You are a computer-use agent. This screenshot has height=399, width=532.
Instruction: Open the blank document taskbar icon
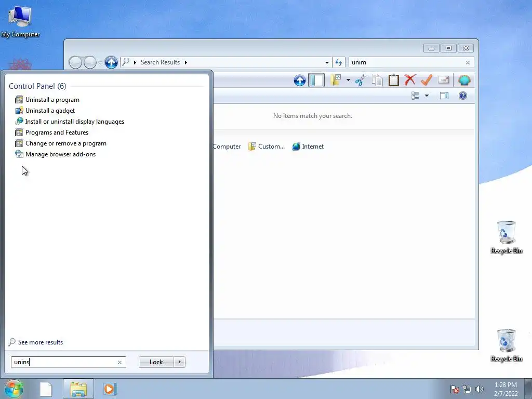46,389
